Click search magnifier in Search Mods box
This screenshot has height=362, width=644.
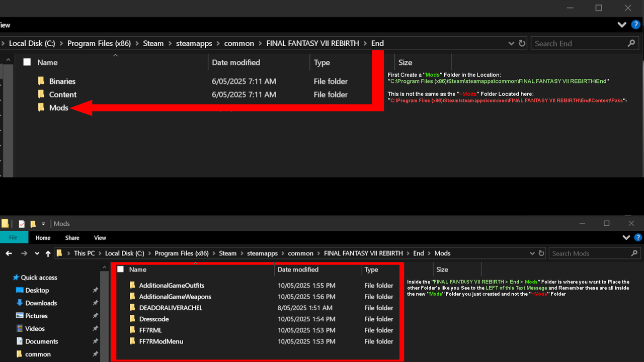(x=634, y=253)
